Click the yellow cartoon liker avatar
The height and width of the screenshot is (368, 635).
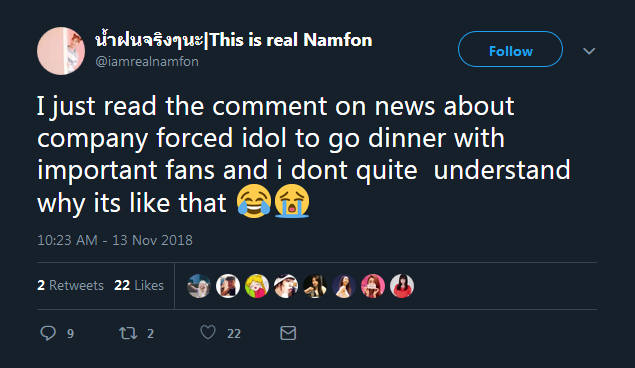point(257,286)
